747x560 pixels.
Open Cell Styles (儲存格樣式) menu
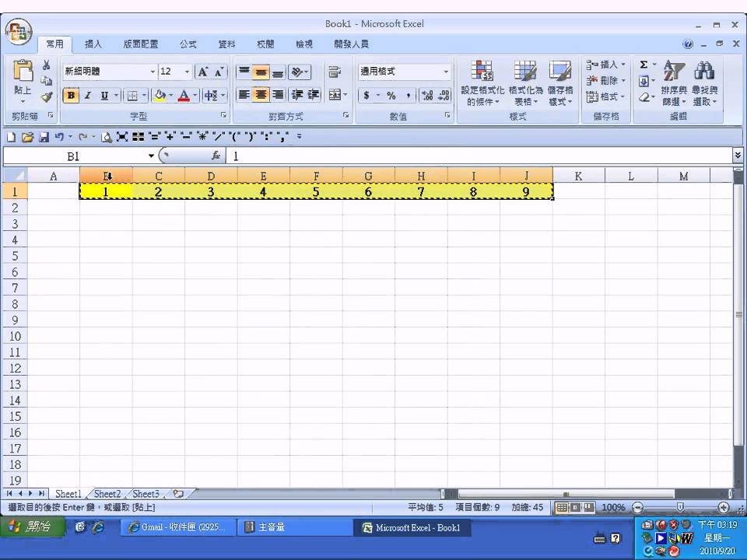pyautogui.click(x=560, y=82)
